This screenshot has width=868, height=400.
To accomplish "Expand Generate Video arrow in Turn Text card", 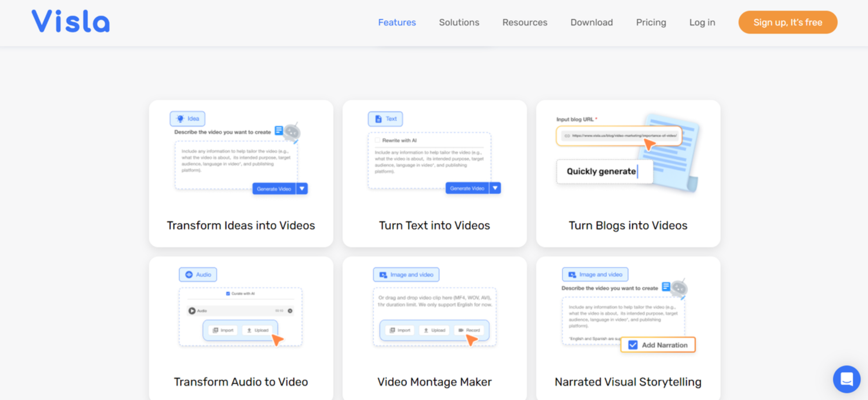I will (x=495, y=188).
